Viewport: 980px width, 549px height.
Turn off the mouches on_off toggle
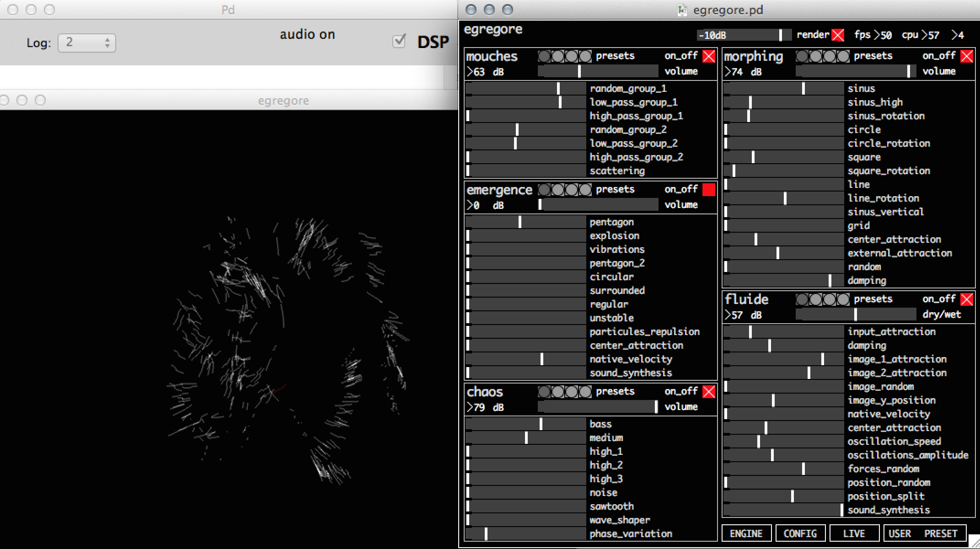(x=708, y=56)
